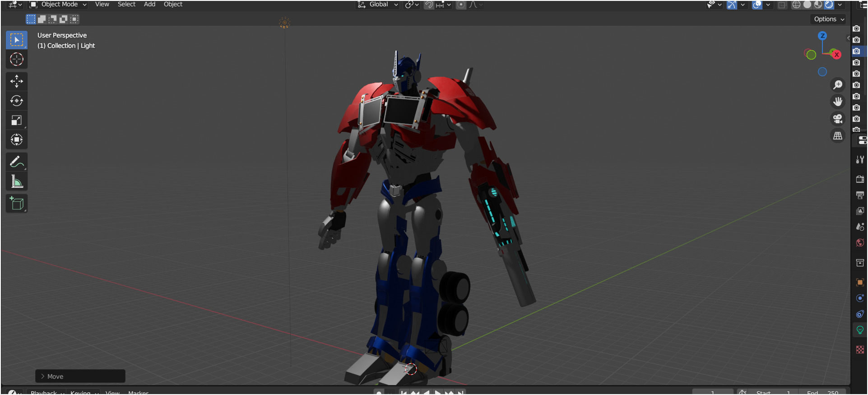Activate the Transform tool
Screen dimensions: 868x395
click(x=17, y=139)
